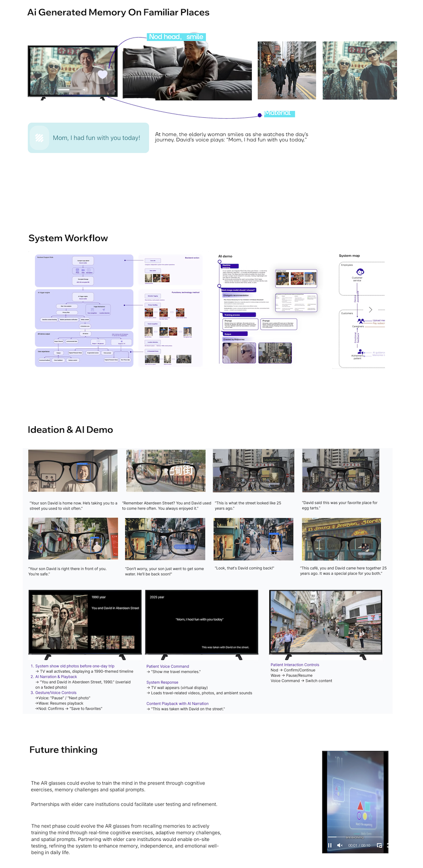Expand system map with right chevron arrow
Viewport: 423px width, 868px height.
371,310
